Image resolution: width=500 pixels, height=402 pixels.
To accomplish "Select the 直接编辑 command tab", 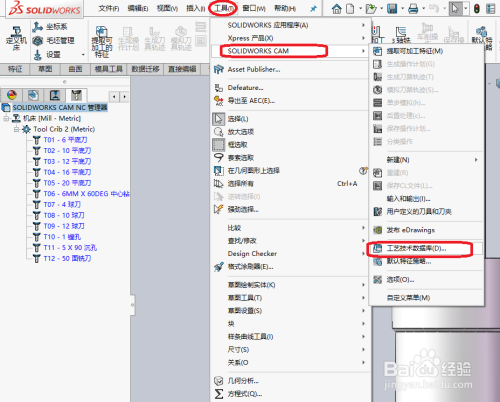I will [182, 69].
